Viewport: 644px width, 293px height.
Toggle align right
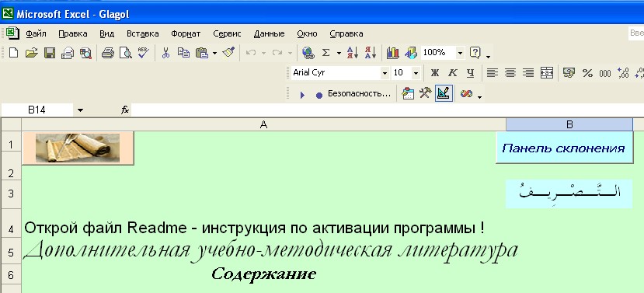(528, 73)
